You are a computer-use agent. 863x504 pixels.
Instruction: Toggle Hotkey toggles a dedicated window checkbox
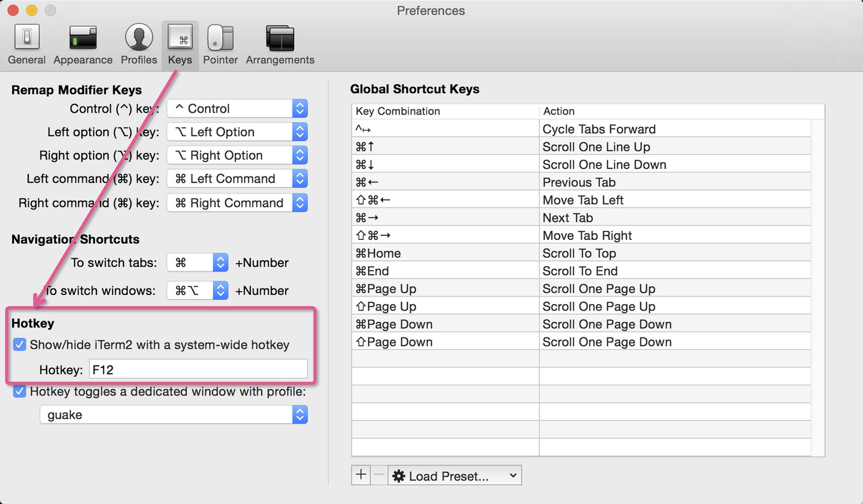pyautogui.click(x=20, y=391)
